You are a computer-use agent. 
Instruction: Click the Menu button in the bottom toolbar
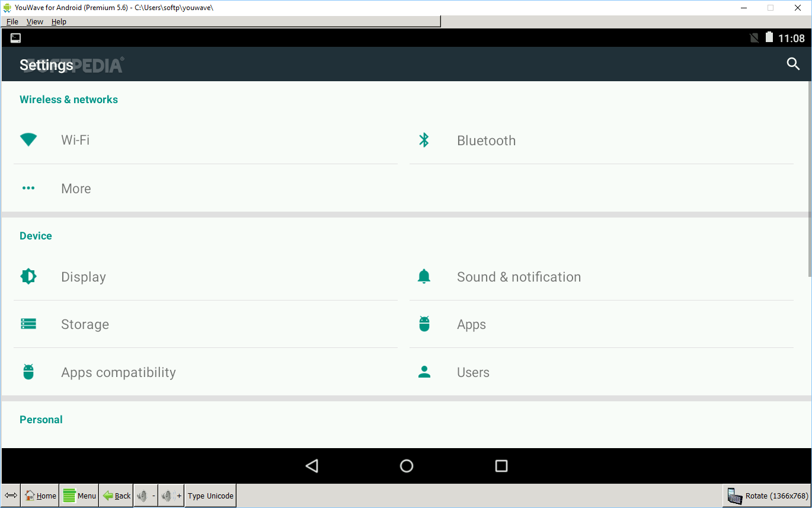click(79, 496)
